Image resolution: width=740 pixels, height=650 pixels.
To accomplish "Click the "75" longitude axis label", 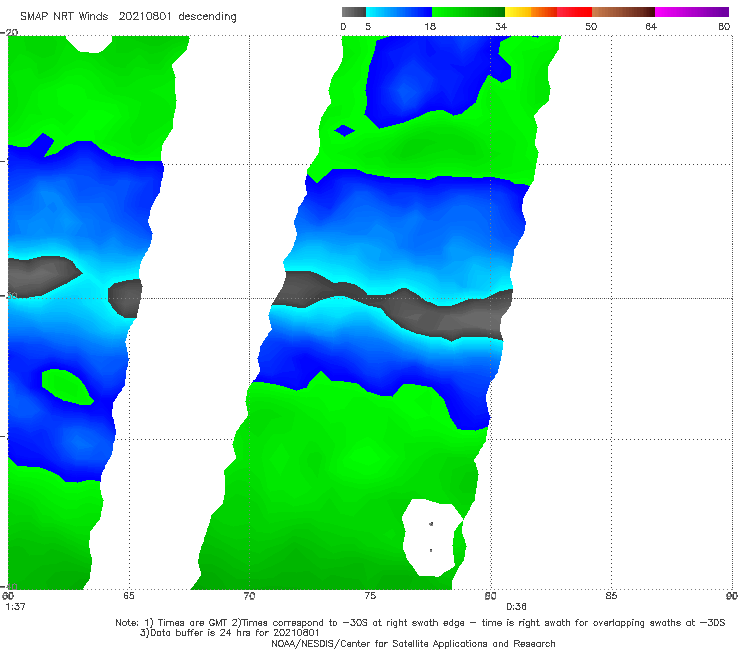I will pyautogui.click(x=370, y=596).
